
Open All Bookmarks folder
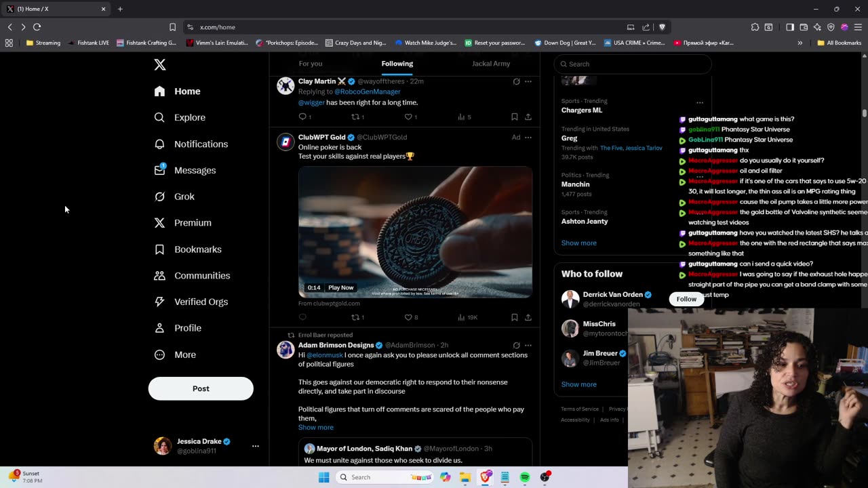tap(840, 43)
